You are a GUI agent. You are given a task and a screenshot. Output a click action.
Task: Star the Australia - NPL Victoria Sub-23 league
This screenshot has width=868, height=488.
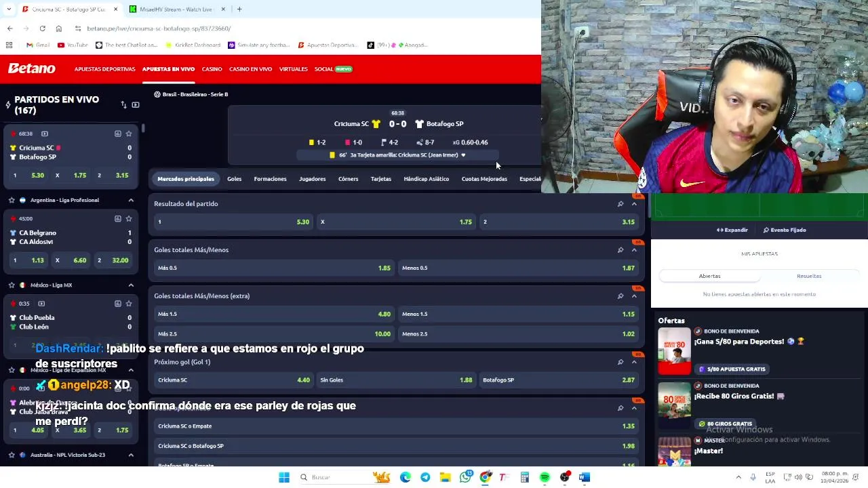pyautogui.click(x=12, y=455)
